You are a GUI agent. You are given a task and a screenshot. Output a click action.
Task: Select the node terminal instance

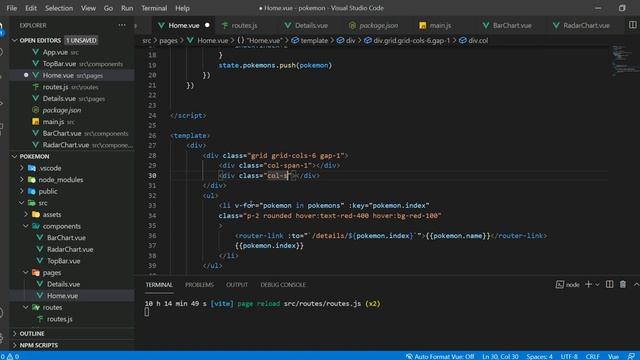point(568,284)
